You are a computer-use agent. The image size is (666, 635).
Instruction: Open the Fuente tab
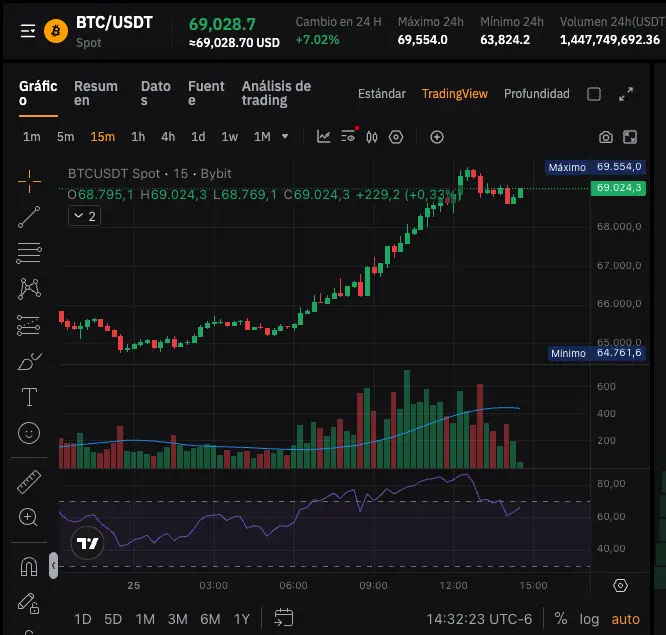click(206, 93)
